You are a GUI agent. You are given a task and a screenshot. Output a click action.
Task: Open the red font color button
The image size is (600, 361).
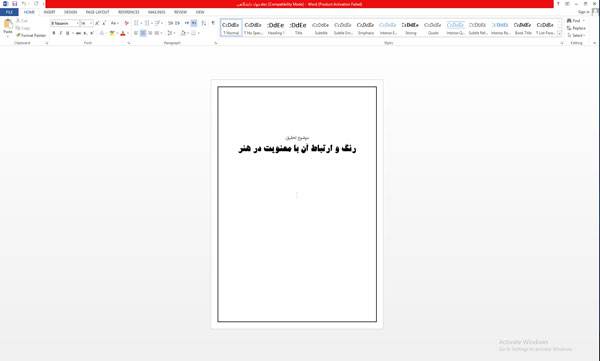[123, 33]
